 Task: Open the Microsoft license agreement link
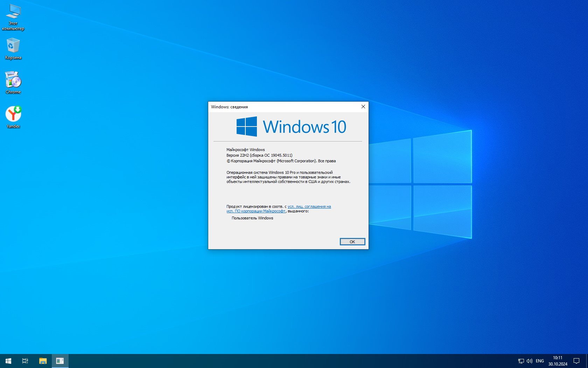(309, 206)
